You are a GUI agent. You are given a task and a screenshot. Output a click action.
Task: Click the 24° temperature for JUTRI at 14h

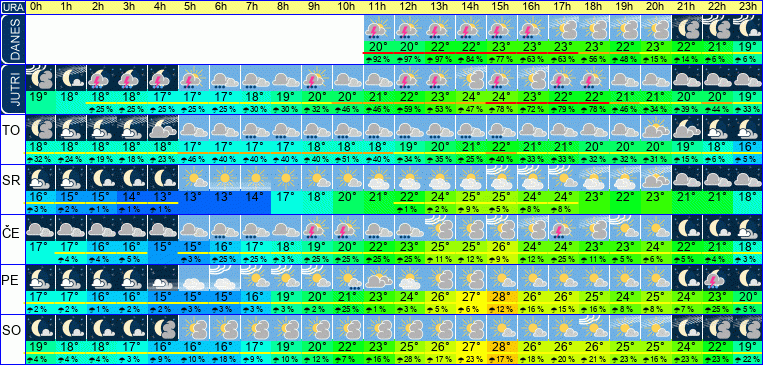[471, 96]
